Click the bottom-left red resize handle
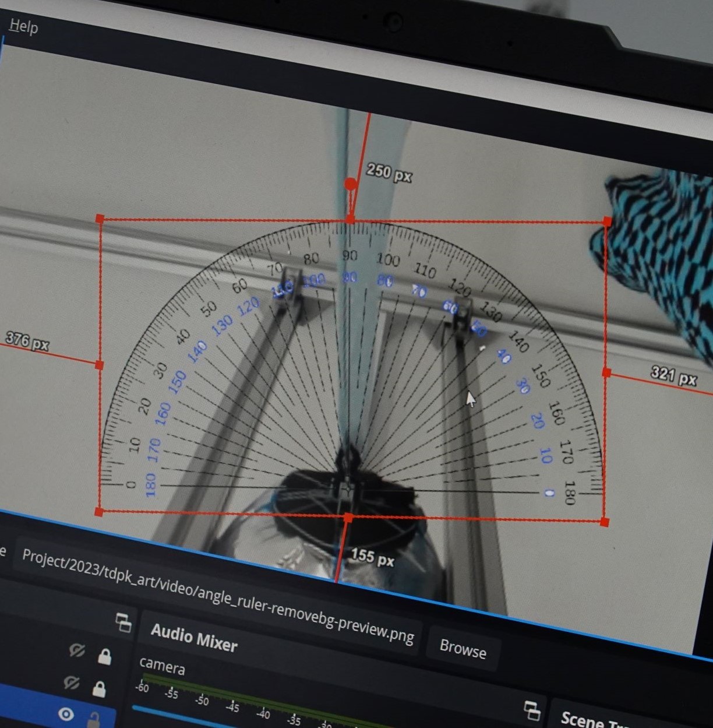 99,512
